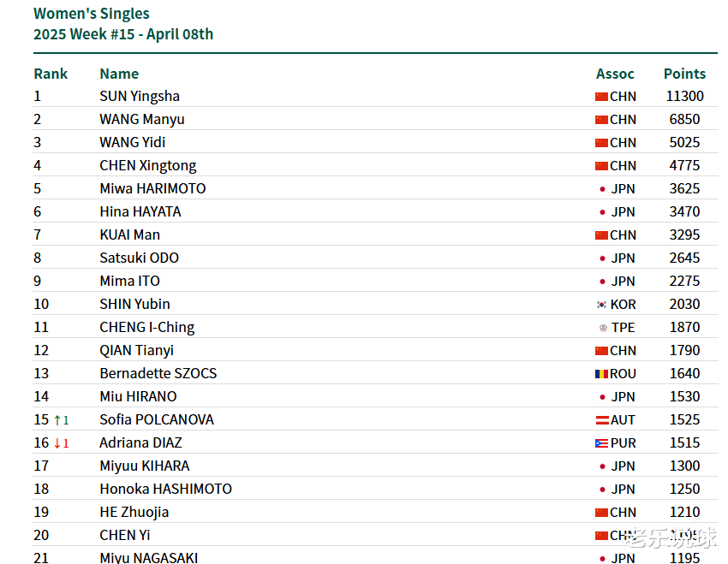Click the Assoc column header
This screenshot has width=728, height=564.
[x=615, y=74]
